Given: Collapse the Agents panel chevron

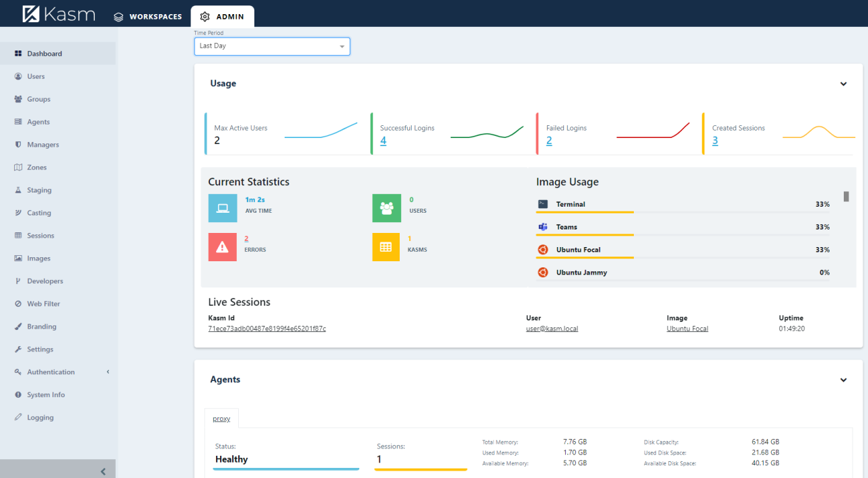Looking at the screenshot, I should (x=844, y=380).
